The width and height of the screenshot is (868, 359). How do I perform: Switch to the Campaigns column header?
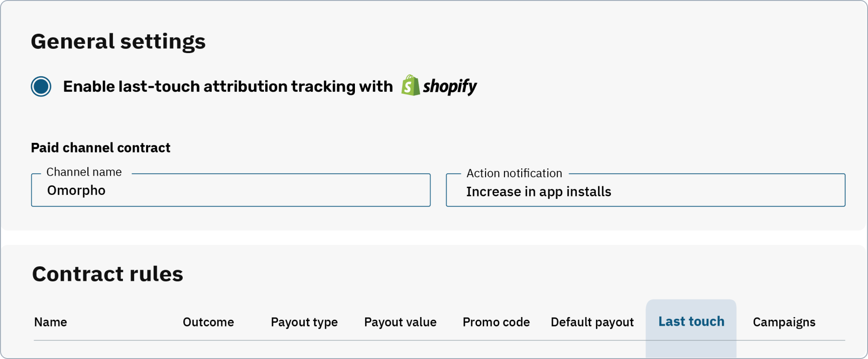click(783, 322)
